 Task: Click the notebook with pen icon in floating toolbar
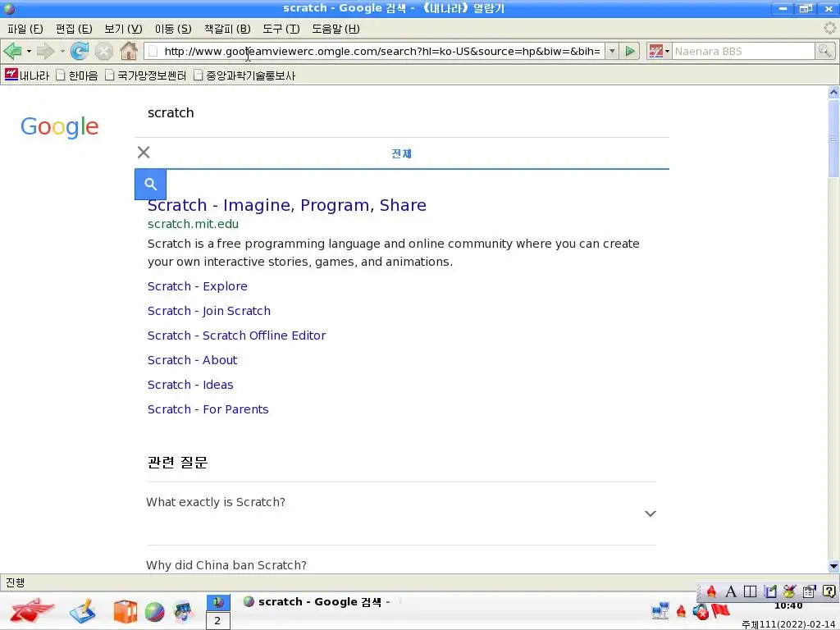coord(769,591)
